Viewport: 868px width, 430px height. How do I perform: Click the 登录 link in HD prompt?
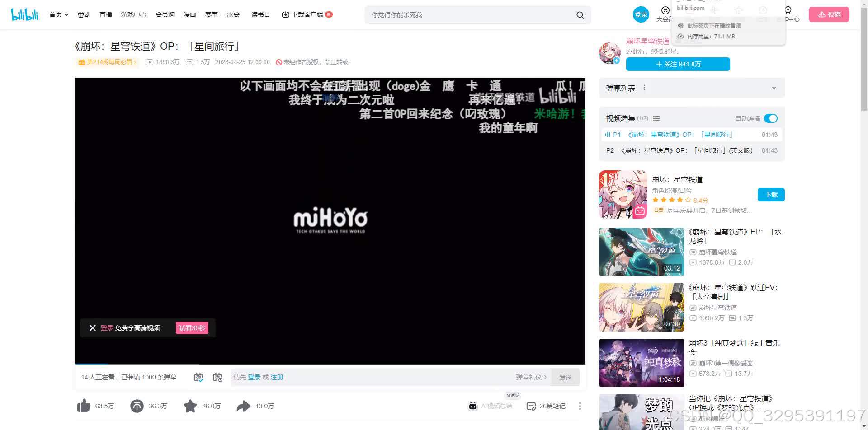[x=107, y=328]
